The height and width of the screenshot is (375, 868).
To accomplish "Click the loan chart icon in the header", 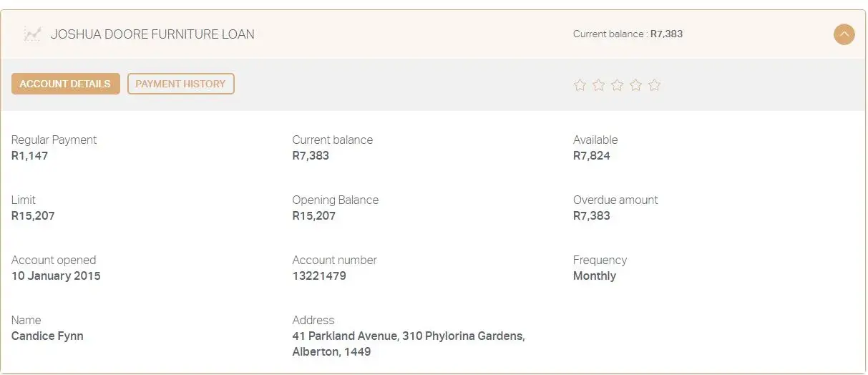I will [32, 34].
